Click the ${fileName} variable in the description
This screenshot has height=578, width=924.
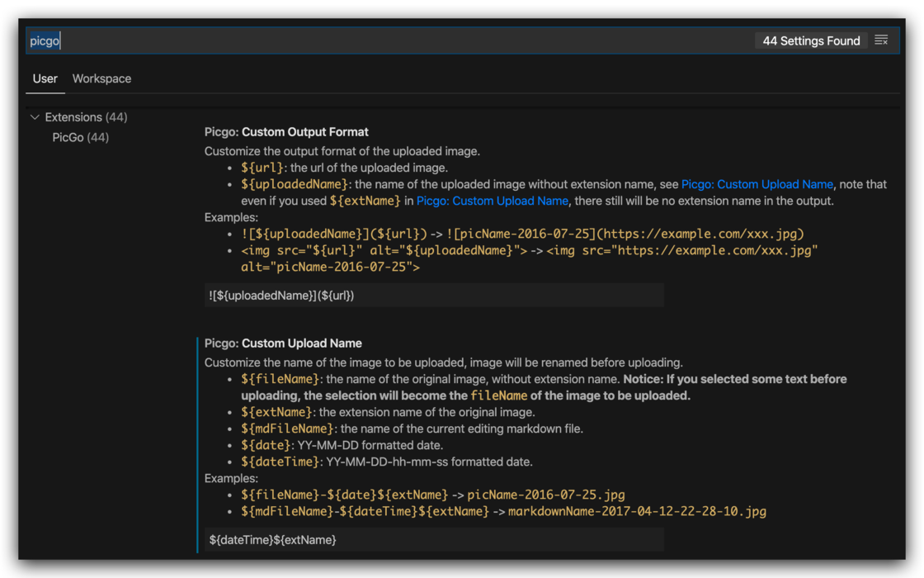click(x=280, y=379)
